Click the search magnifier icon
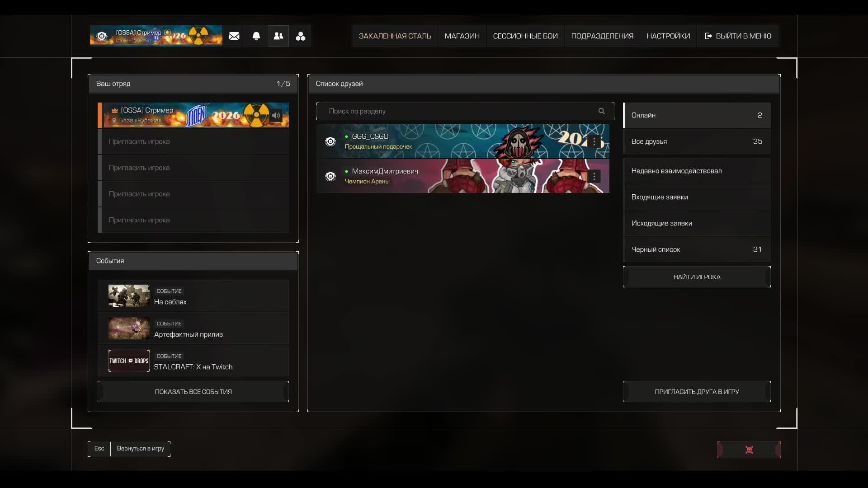Image resolution: width=868 pixels, height=488 pixels. click(x=602, y=111)
